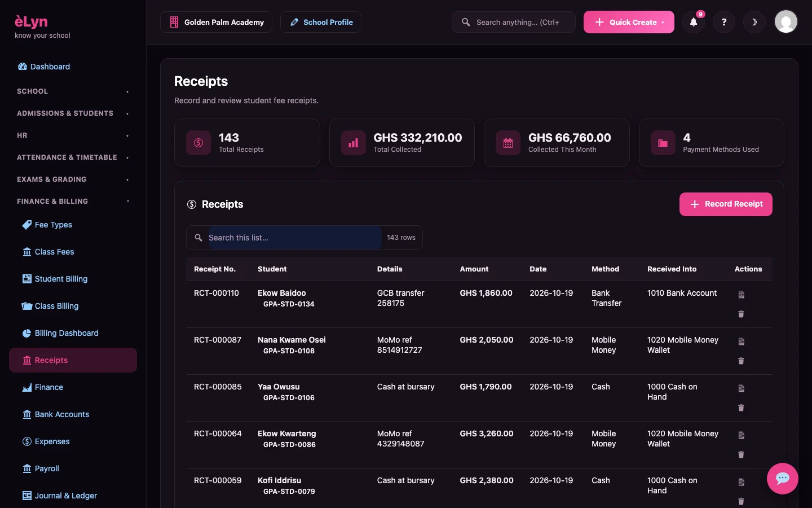Open the Quick Create dropdown

tap(629, 22)
